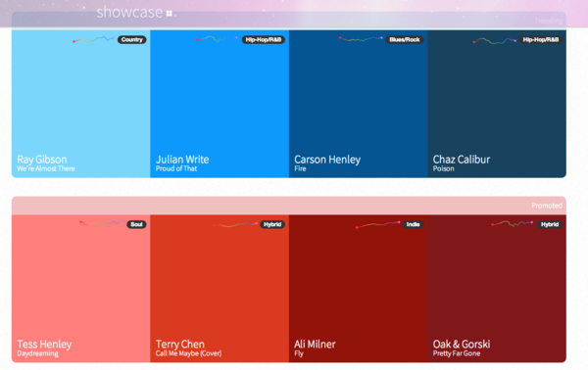This screenshot has height=370, width=588.
Task: Click the showcase logo text
Action: tap(129, 12)
